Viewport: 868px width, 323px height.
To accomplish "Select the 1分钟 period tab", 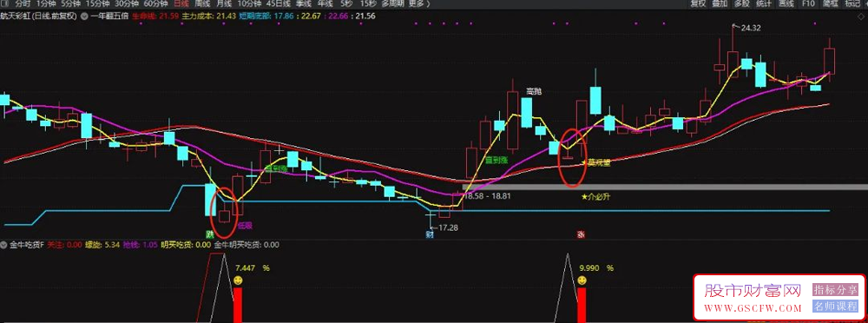I will (x=45, y=3).
